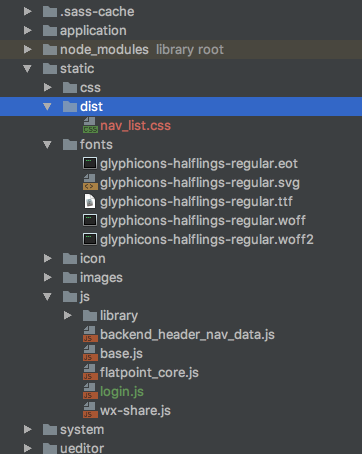Select the images folder name
The width and height of the screenshot is (362, 454).
(x=101, y=278)
